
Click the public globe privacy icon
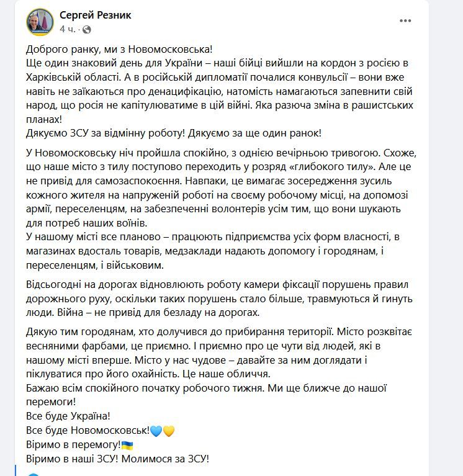(86, 29)
